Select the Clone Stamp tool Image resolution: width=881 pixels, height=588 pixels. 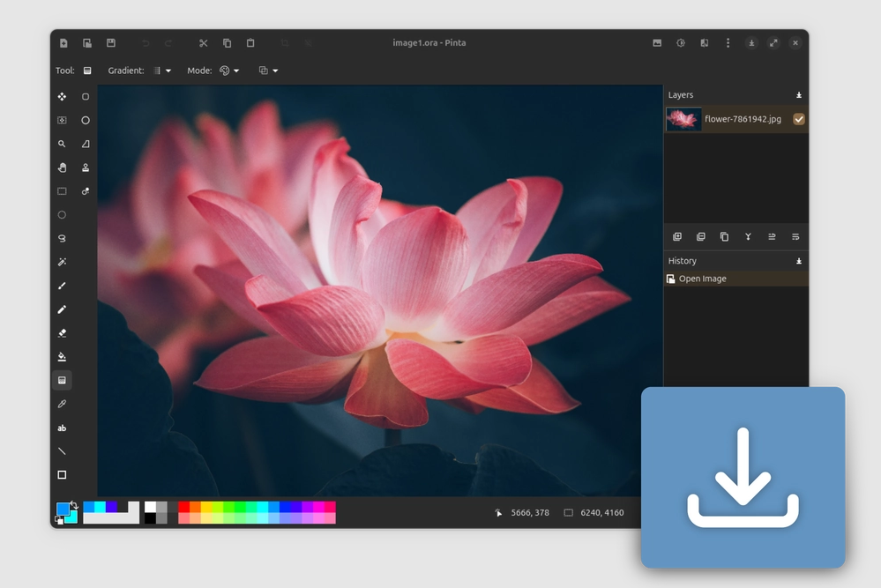[86, 167]
